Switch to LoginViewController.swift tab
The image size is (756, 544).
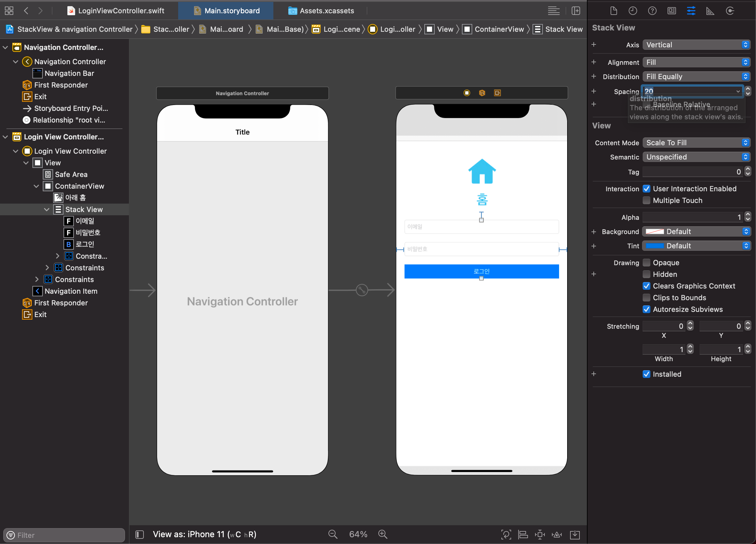115,11
